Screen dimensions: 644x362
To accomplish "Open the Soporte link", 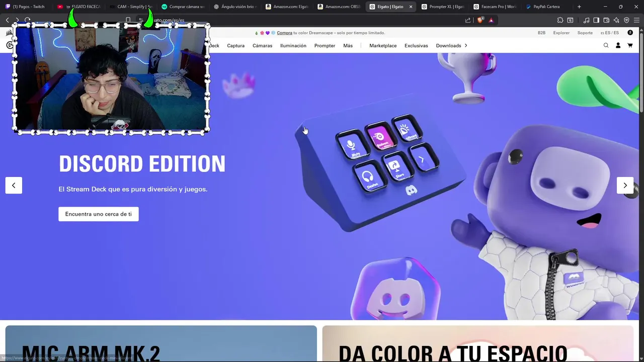I will point(585,33).
